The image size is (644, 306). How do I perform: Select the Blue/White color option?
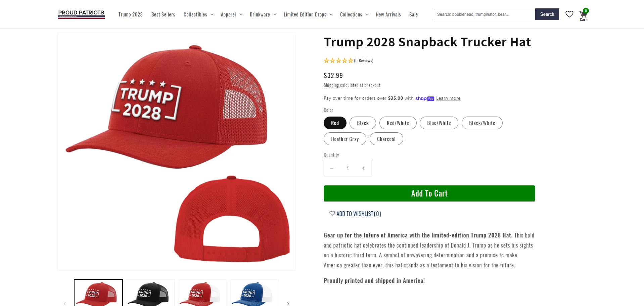click(x=439, y=123)
